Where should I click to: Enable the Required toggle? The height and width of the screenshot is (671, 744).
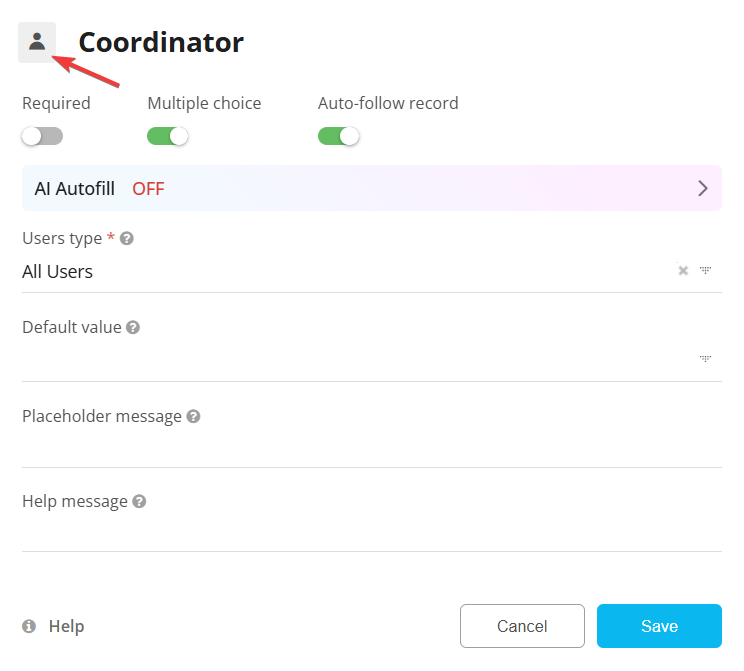(x=42, y=136)
